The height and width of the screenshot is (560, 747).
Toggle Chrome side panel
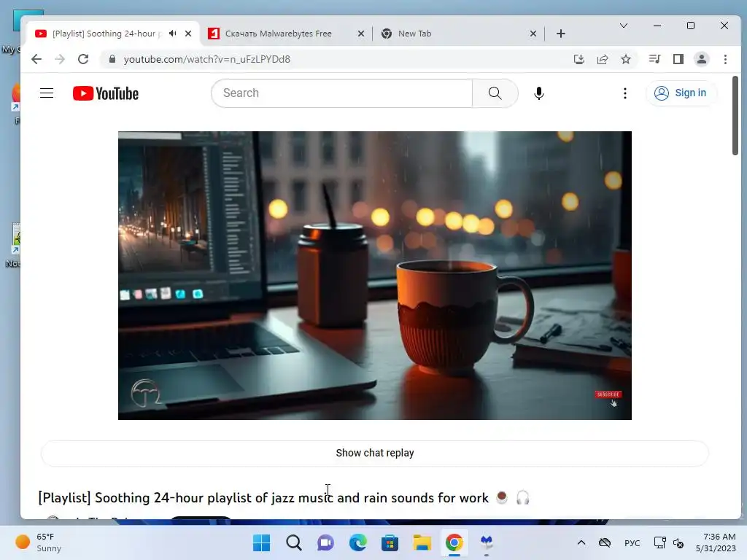coord(678,59)
